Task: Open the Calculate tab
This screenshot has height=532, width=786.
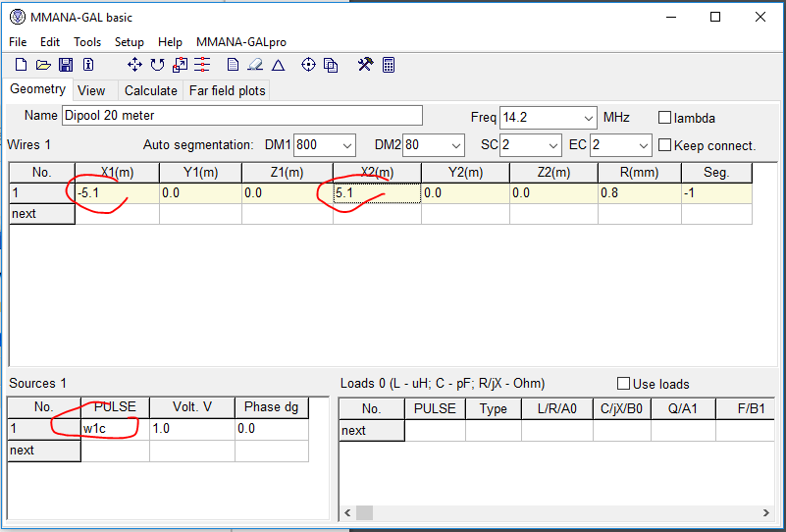Action: tap(150, 90)
